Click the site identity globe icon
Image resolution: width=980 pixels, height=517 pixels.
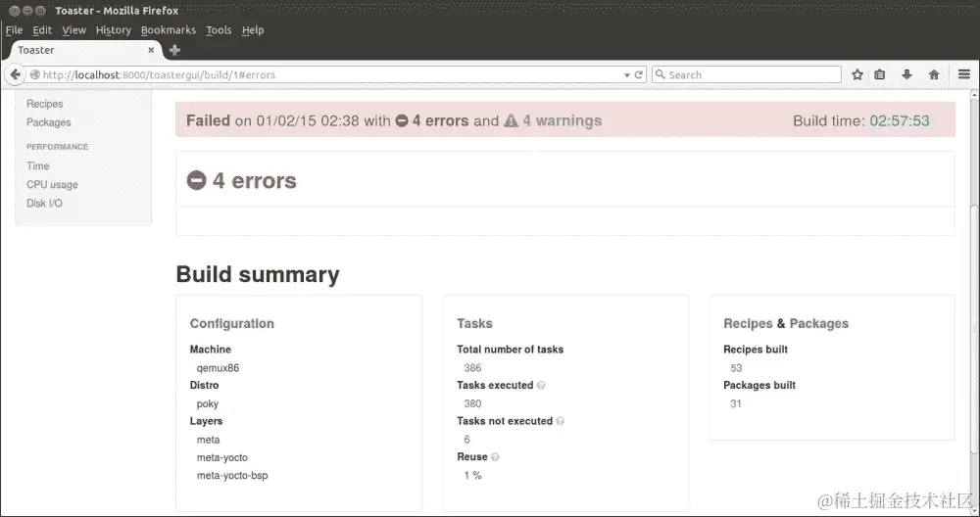[35, 75]
